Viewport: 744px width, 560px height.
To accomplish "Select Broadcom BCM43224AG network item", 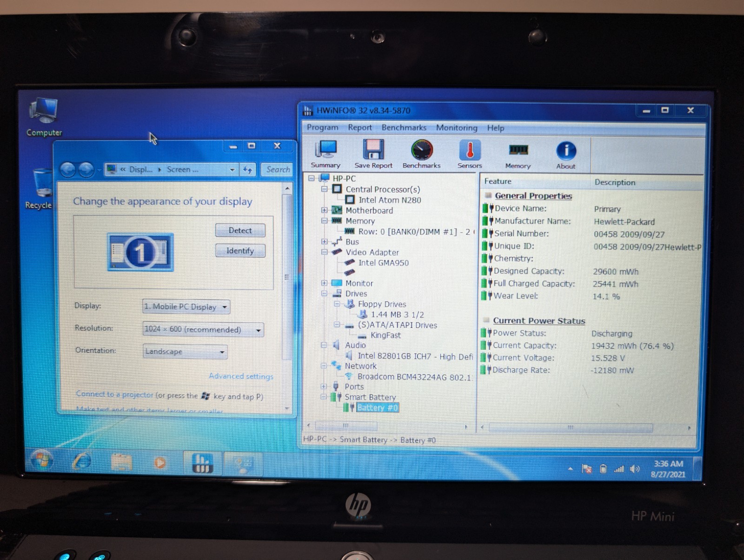I will tap(414, 377).
